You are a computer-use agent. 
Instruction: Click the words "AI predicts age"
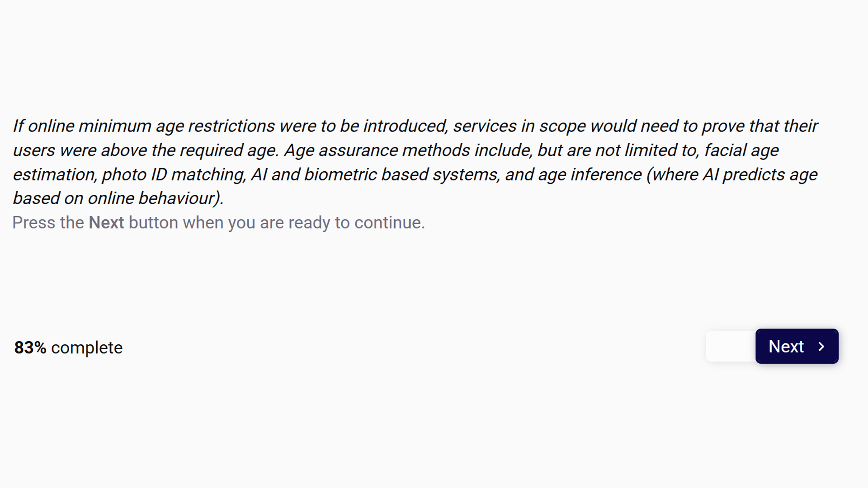(760, 174)
